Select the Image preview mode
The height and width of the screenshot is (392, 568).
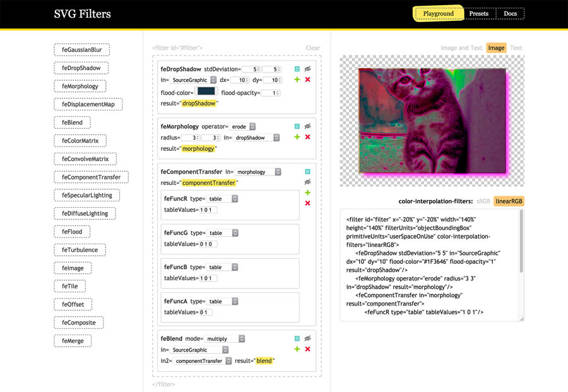pyautogui.click(x=496, y=48)
